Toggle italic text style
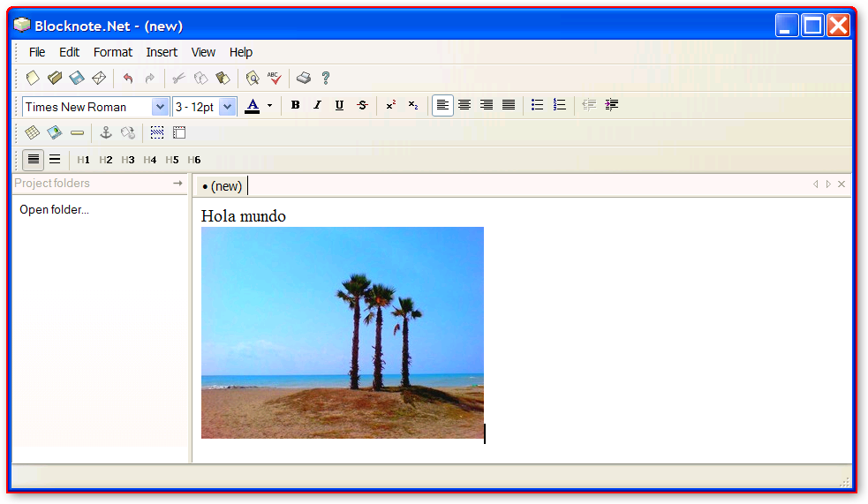This screenshot has height=504, width=868. pyautogui.click(x=317, y=106)
